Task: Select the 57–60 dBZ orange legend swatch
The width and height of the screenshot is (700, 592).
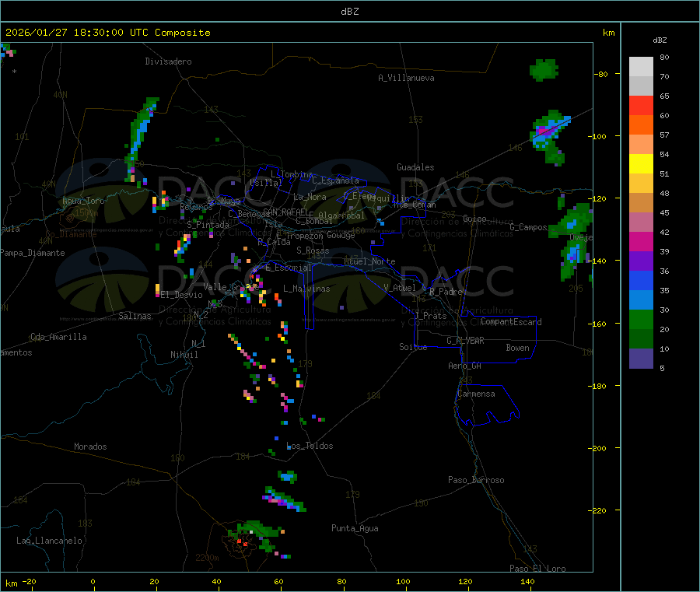Action: point(641,125)
